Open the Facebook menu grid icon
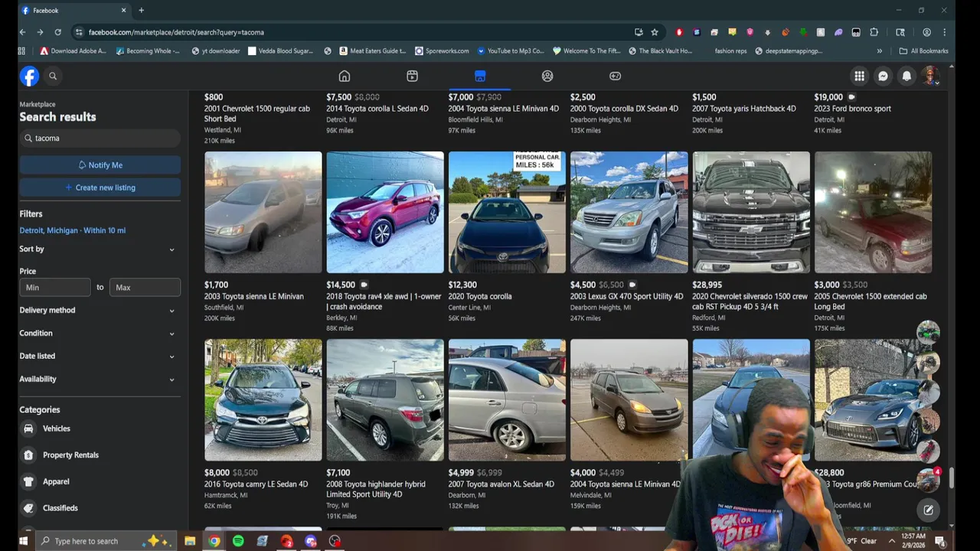 [x=860, y=76]
